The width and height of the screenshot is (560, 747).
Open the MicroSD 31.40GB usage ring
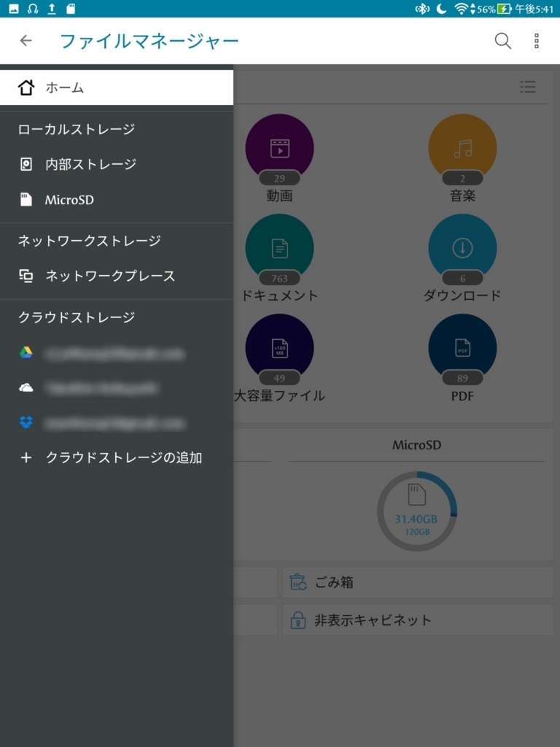click(x=416, y=511)
